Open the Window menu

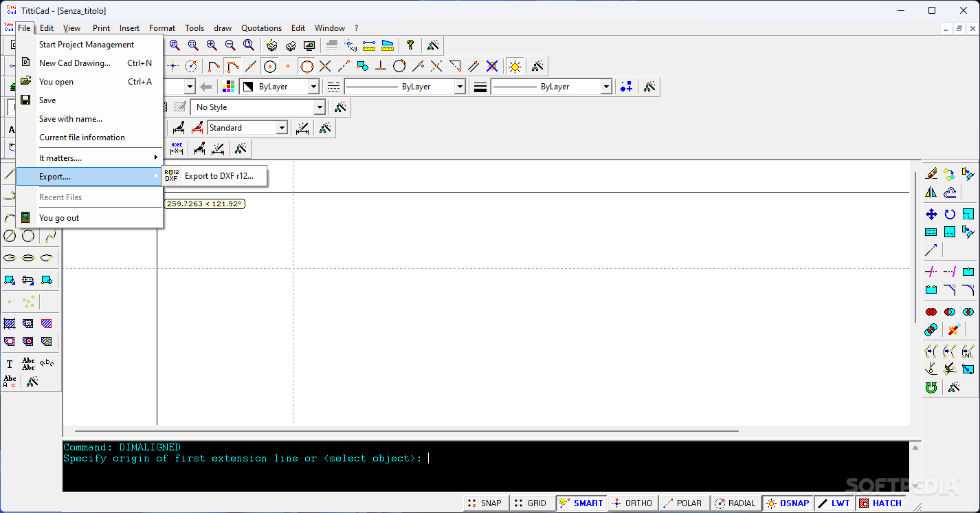pos(330,28)
